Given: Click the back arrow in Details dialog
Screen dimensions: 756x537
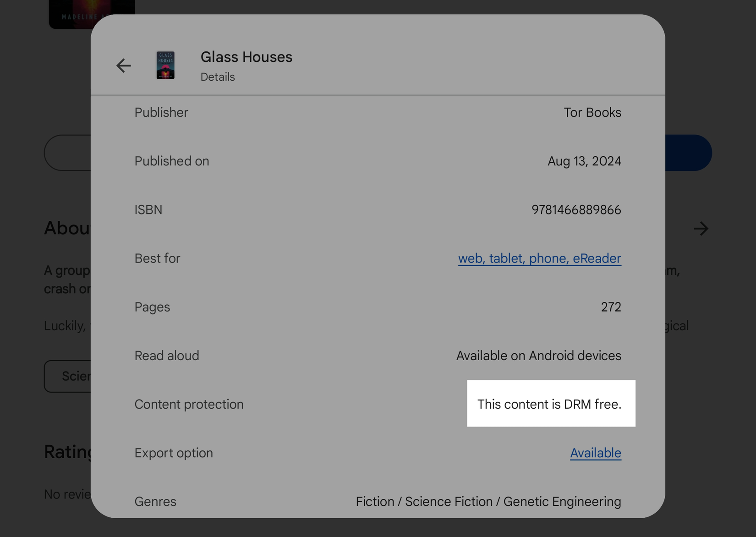Looking at the screenshot, I should click(124, 66).
